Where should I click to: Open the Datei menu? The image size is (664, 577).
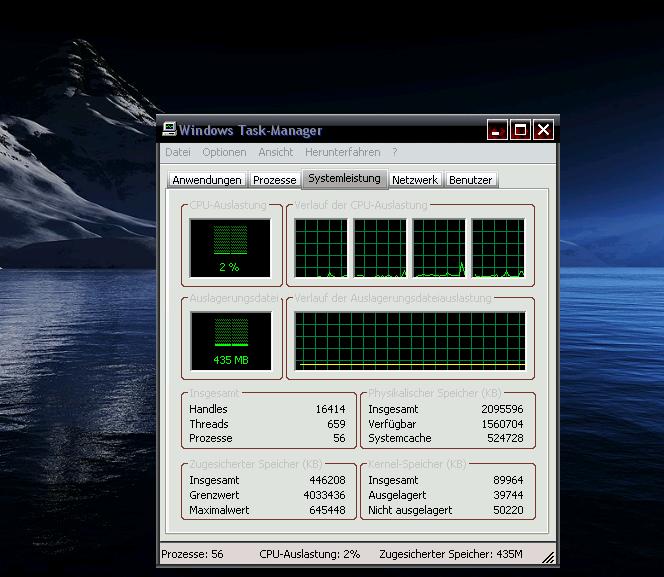[178, 152]
